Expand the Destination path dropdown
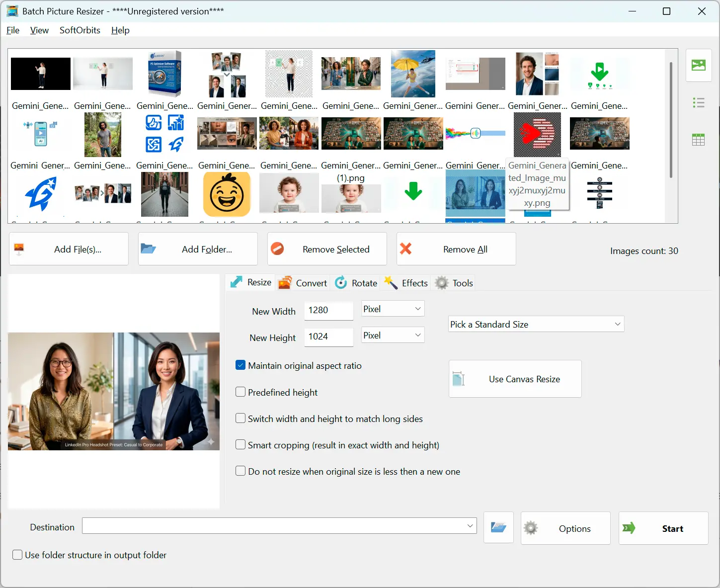This screenshot has width=720, height=588. pos(470,525)
